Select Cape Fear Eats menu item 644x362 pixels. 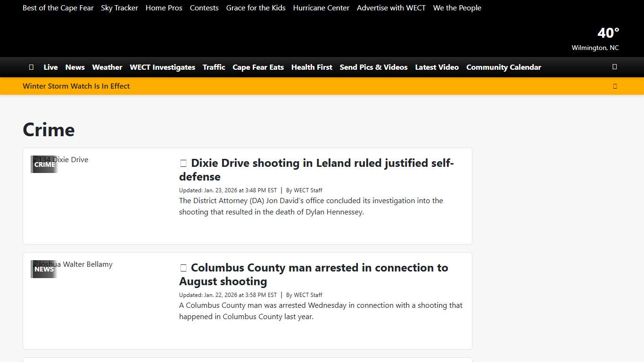click(258, 67)
